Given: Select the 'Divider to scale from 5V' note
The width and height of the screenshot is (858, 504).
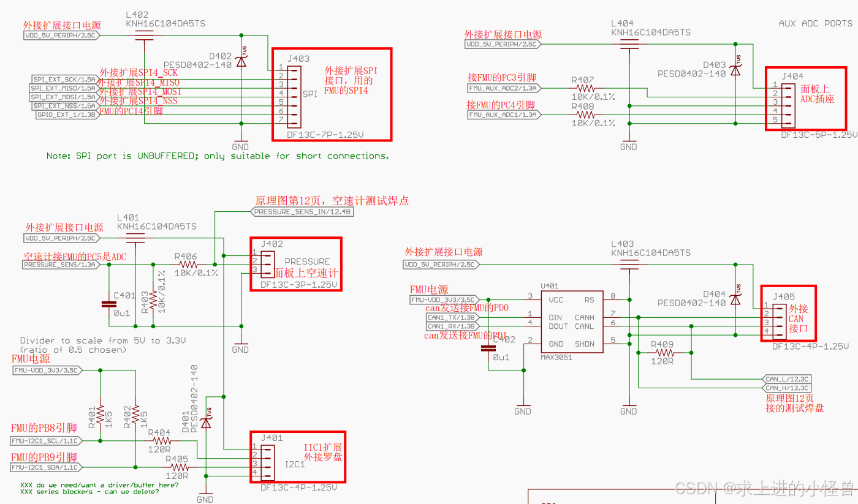Looking at the screenshot, I should pos(103,345).
